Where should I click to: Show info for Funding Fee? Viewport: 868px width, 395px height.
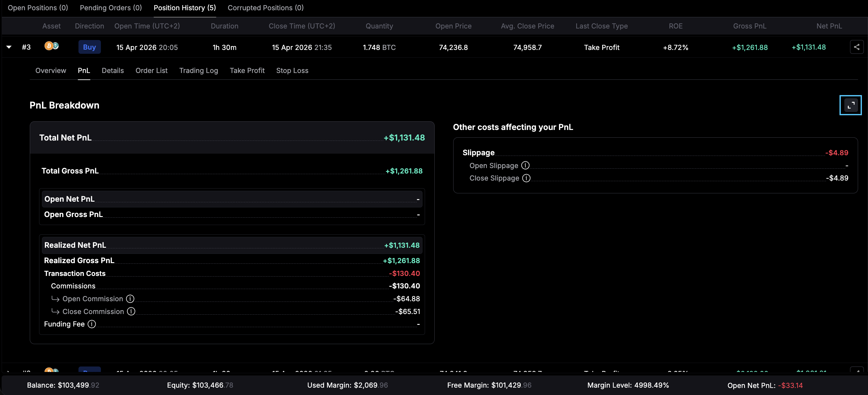point(92,324)
